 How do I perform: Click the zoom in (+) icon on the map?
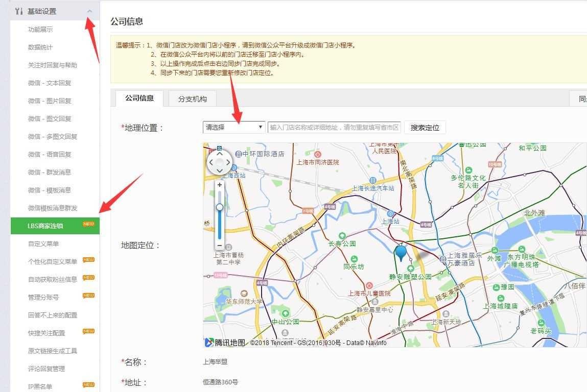click(x=219, y=185)
